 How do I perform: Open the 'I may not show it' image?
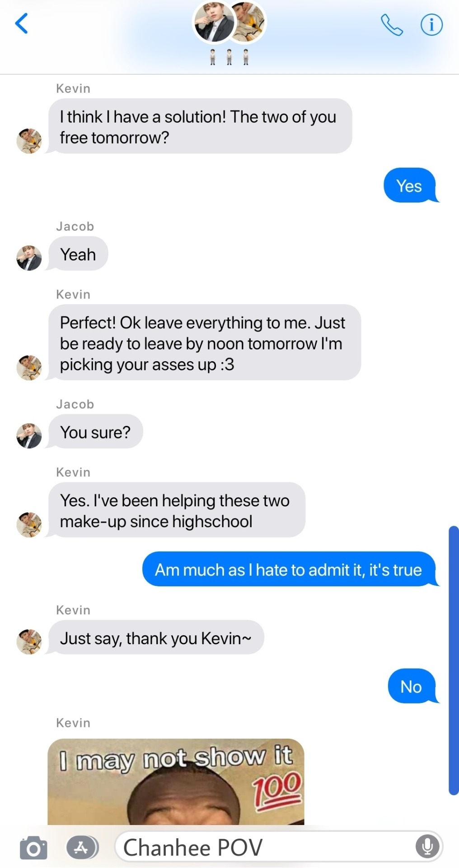tap(176, 781)
